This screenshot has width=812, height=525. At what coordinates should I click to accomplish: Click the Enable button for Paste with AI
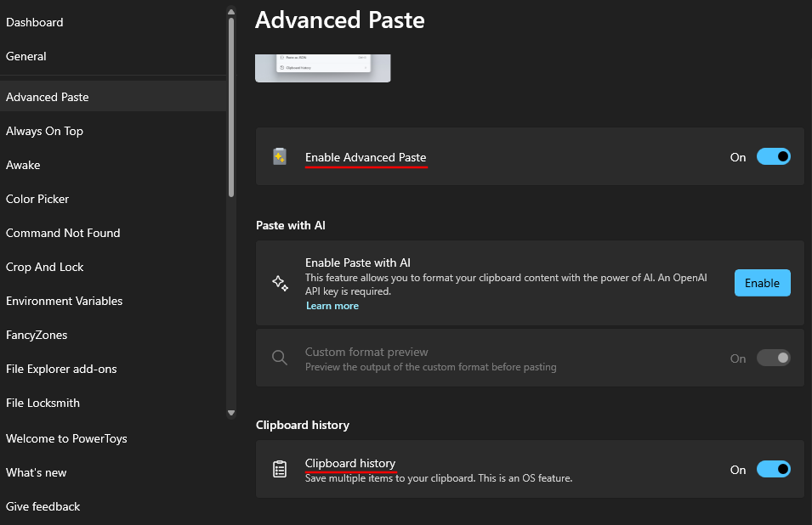click(763, 283)
